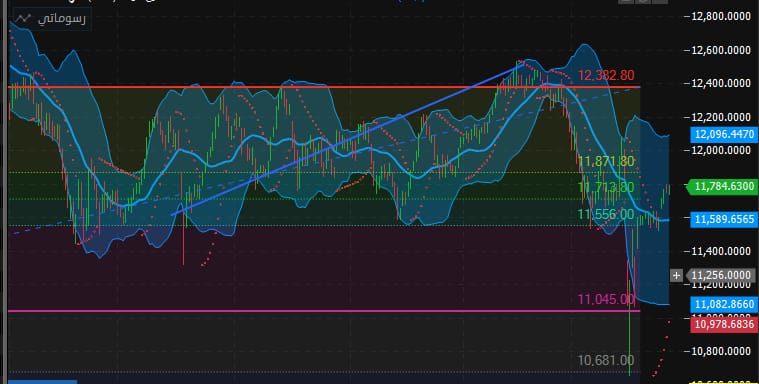
Task: Click the red 10,978.6836 SAR price tag
Action: [x=724, y=325]
